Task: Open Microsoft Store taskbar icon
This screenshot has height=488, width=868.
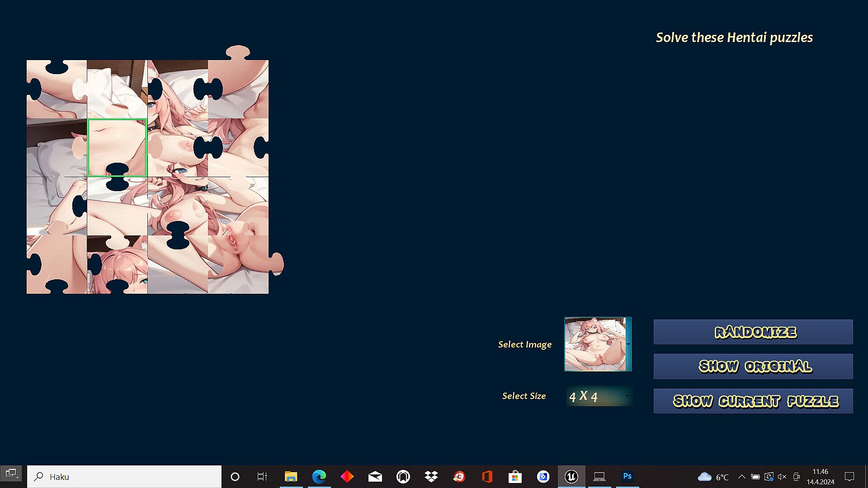Action: 515,476
